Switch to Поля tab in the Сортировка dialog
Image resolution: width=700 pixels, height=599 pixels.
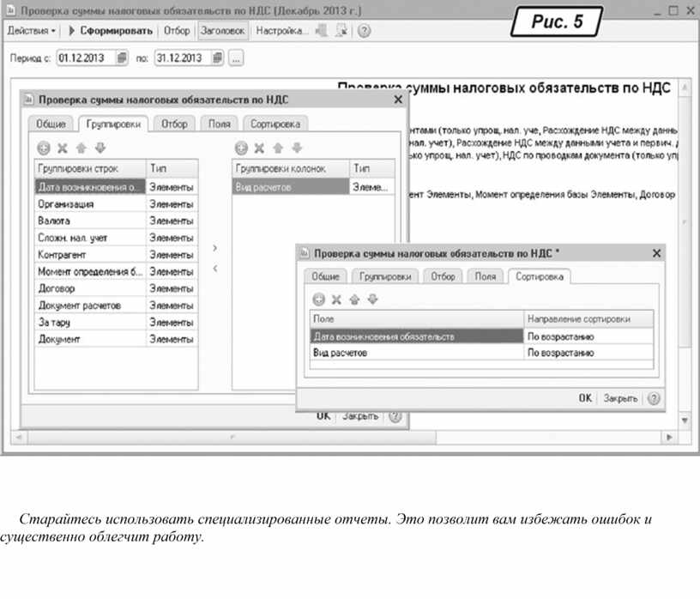pos(486,276)
